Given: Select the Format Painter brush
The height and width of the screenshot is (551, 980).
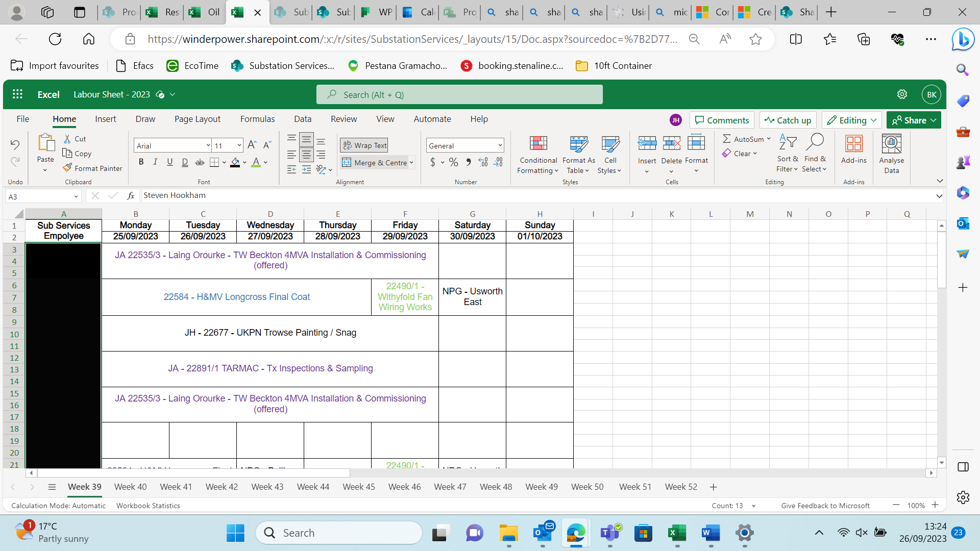Looking at the screenshot, I should tap(92, 168).
